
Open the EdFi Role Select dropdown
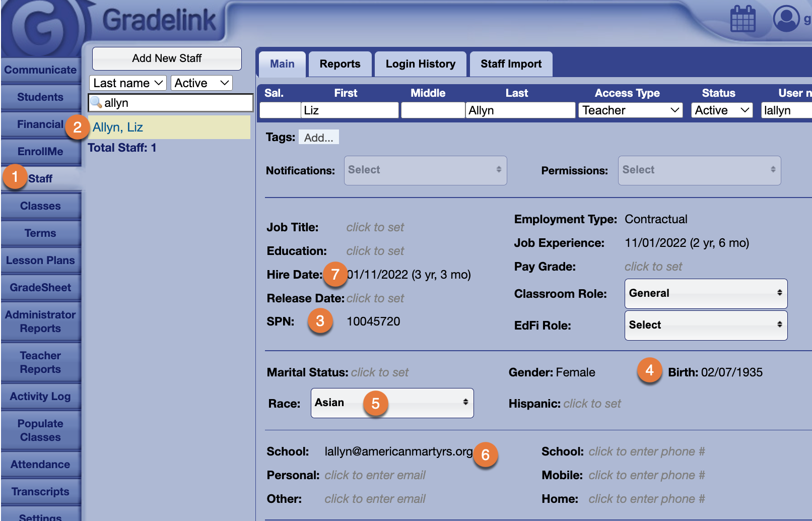click(706, 325)
